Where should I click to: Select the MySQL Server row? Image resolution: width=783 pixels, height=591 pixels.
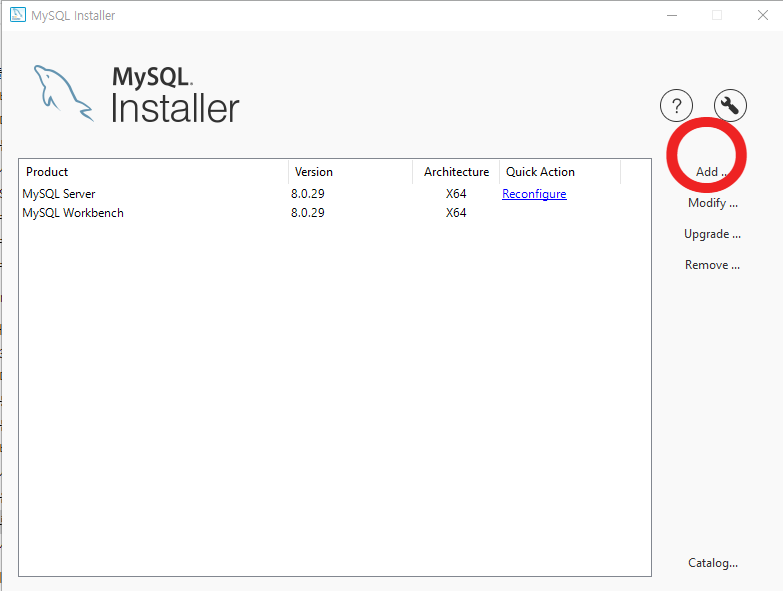click(x=335, y=194)
